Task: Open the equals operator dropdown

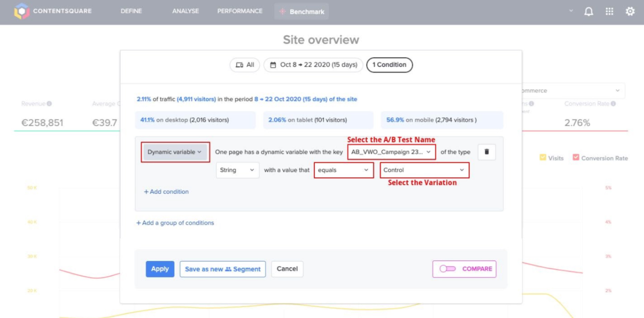Action: click(343, 170)
